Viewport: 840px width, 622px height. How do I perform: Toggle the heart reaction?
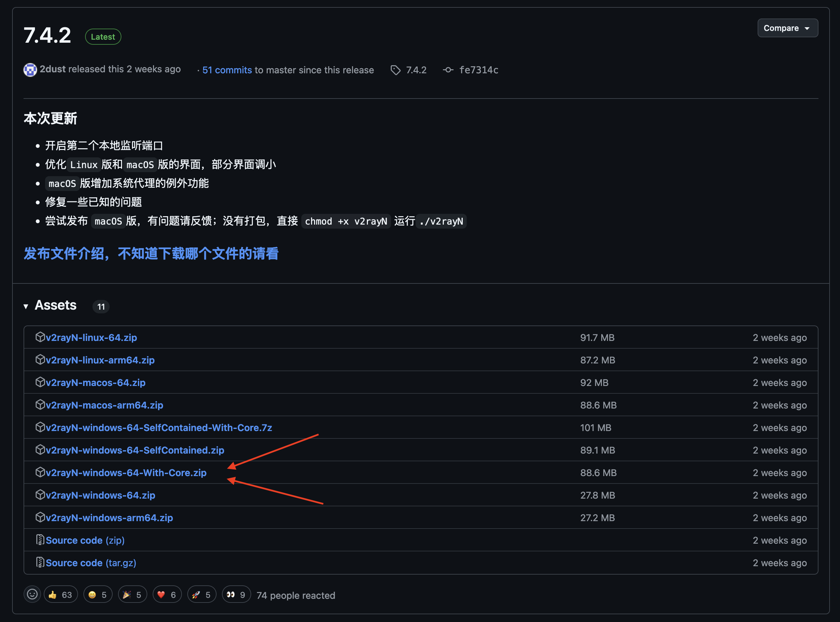[x=167, y=594]
